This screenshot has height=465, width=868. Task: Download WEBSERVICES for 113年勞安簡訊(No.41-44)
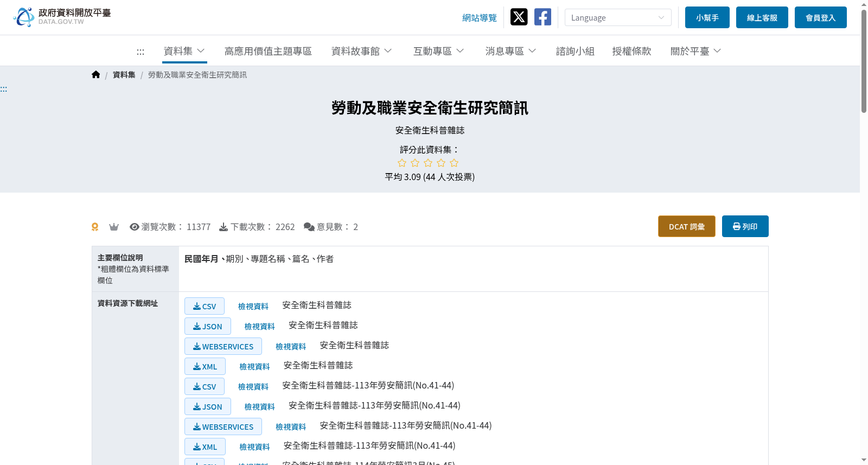223,426
